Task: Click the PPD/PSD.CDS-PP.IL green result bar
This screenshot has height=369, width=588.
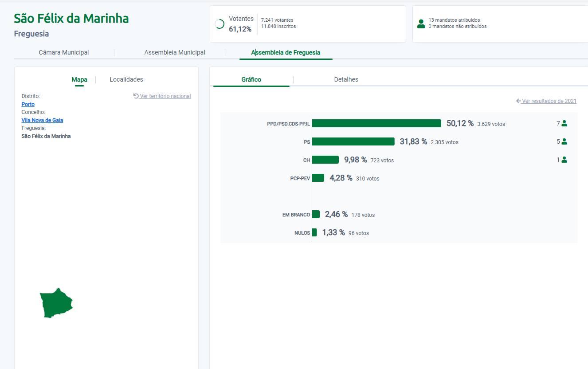Action: (x=376, y=123)
